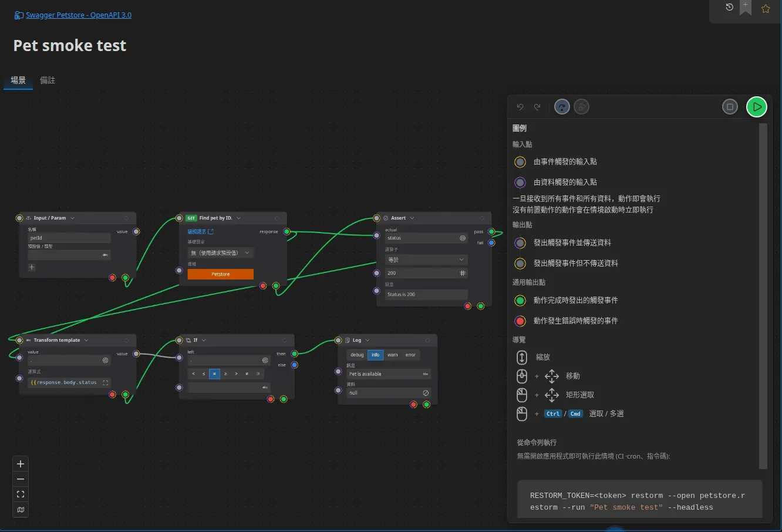Click the If else output port
This screenshot has width=782, height=532.
[x=295, y=365]
